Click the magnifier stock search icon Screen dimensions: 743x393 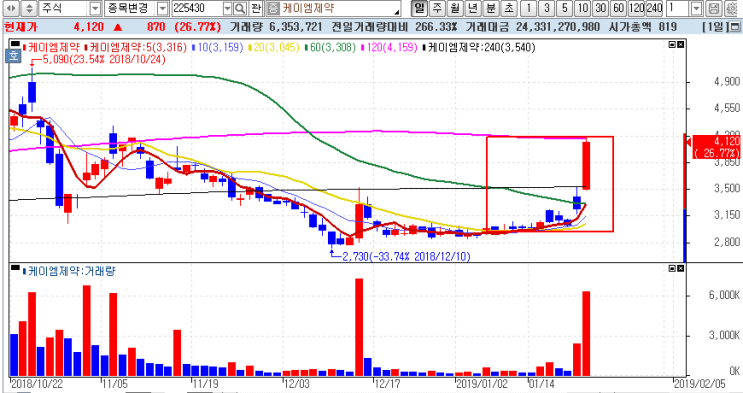(x=240, y=8)
